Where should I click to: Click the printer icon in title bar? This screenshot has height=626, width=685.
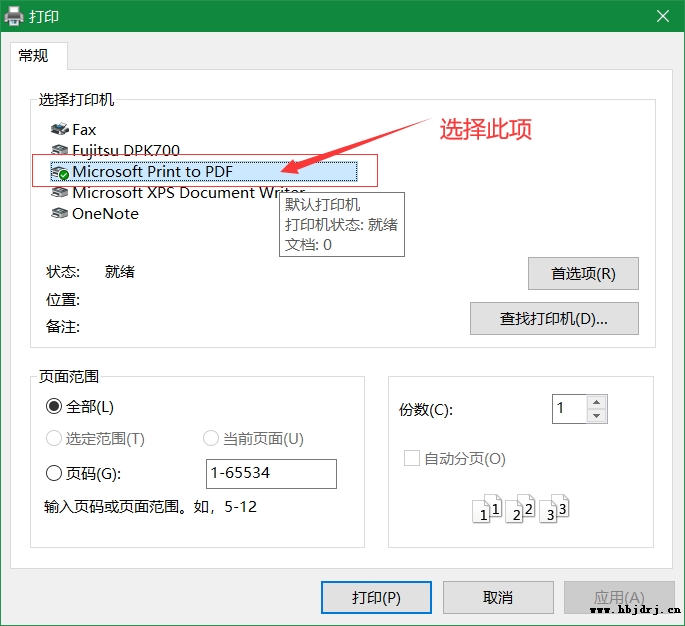click(14, 16)
